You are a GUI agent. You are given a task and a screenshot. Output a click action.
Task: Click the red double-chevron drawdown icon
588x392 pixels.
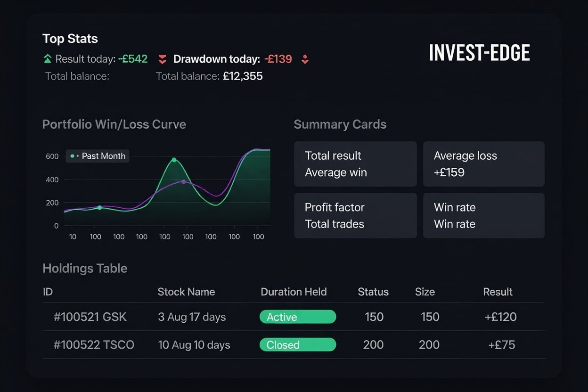[162, 59]
